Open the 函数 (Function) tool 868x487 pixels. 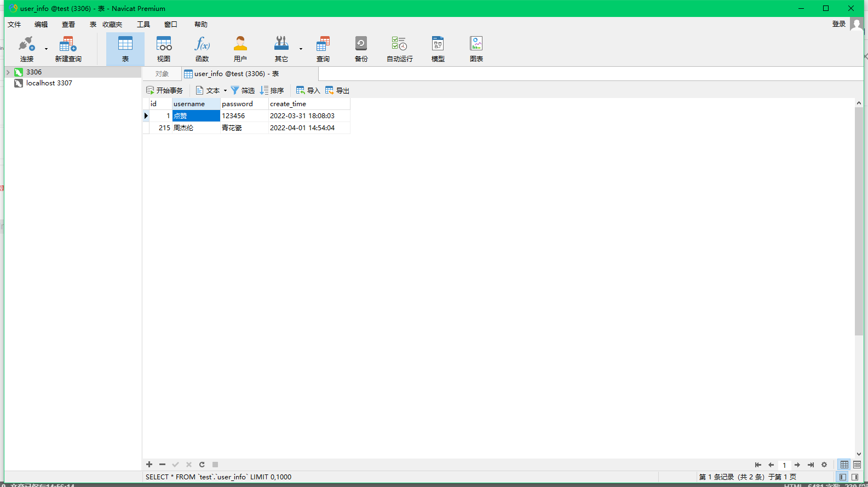[202, 49]
